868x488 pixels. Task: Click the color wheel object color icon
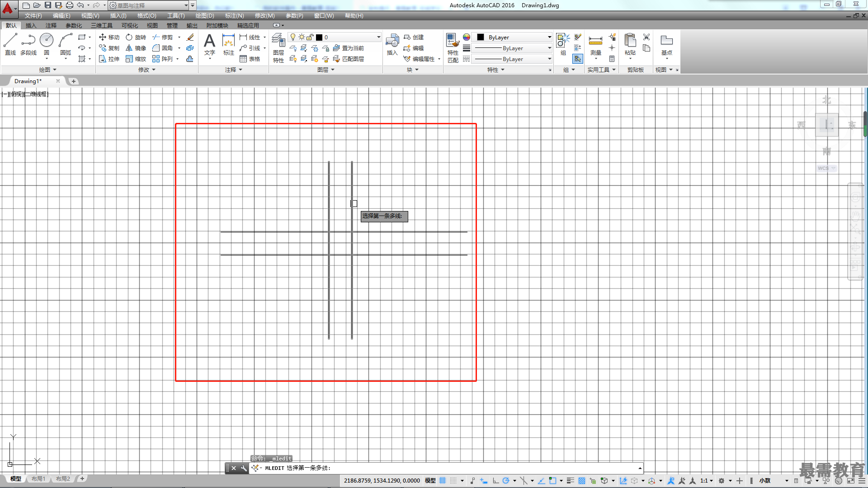click(467, 37)
